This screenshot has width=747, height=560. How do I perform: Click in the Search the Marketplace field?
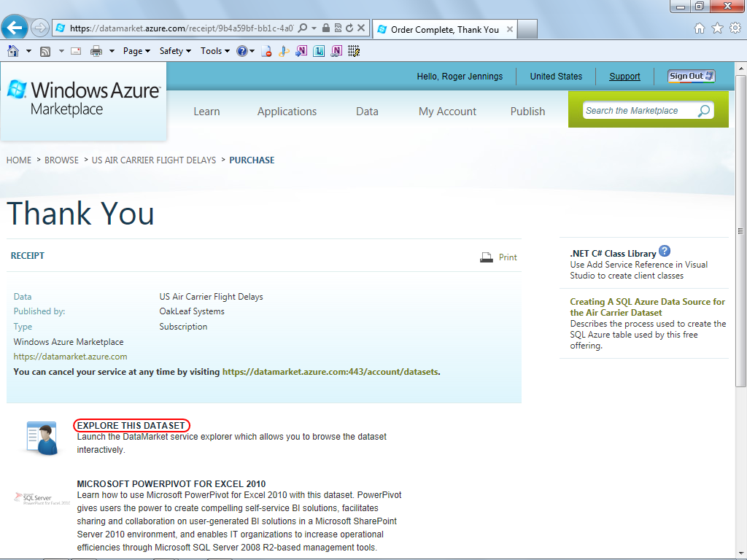638,111
